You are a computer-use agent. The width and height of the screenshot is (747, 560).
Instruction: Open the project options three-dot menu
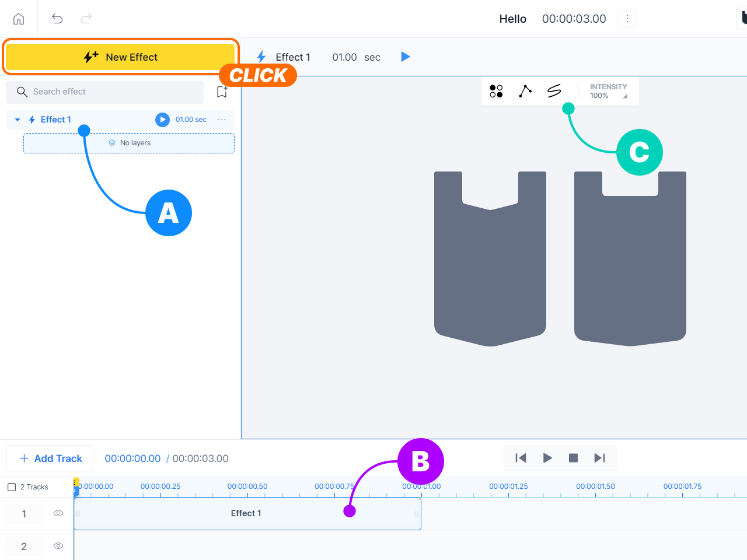(x=627, y=19)
